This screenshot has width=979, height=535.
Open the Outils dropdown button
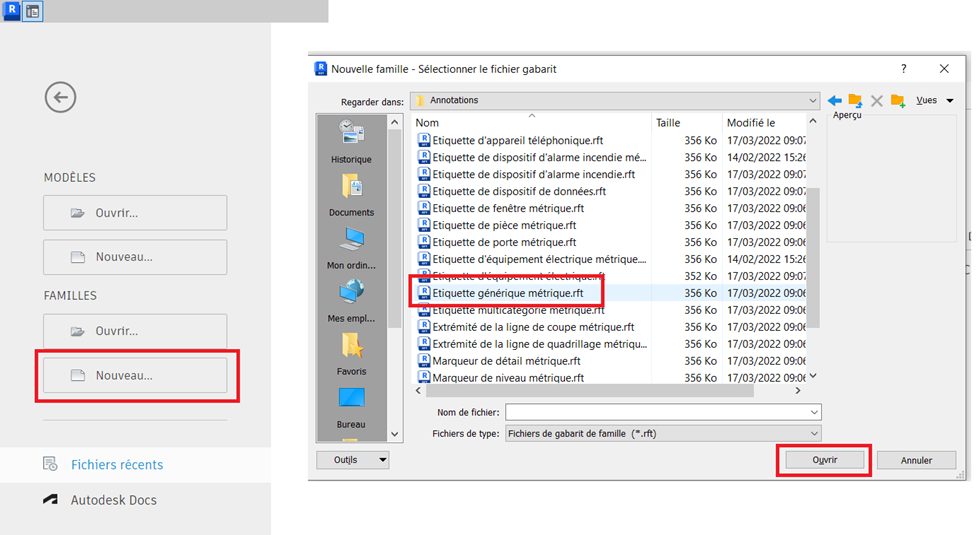pyautogui.click(x=353, y=460)
